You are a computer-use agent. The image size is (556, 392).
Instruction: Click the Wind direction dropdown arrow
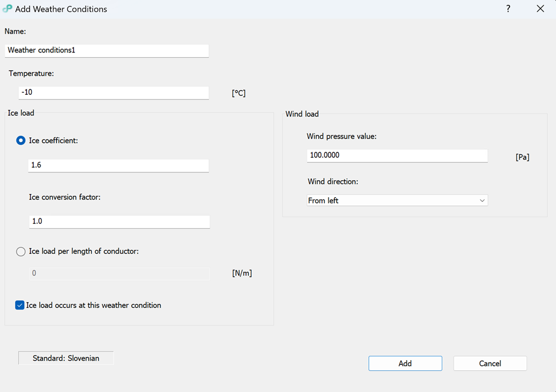[x=482, y=201]
